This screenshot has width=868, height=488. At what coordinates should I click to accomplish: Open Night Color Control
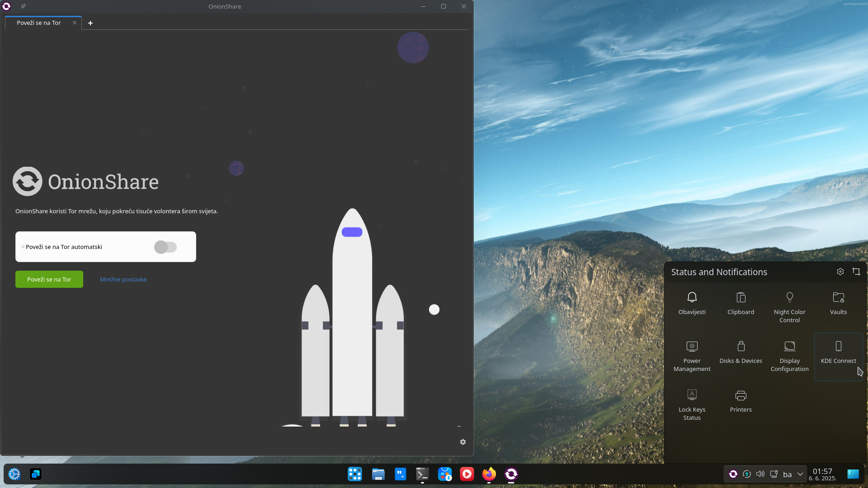790,307
